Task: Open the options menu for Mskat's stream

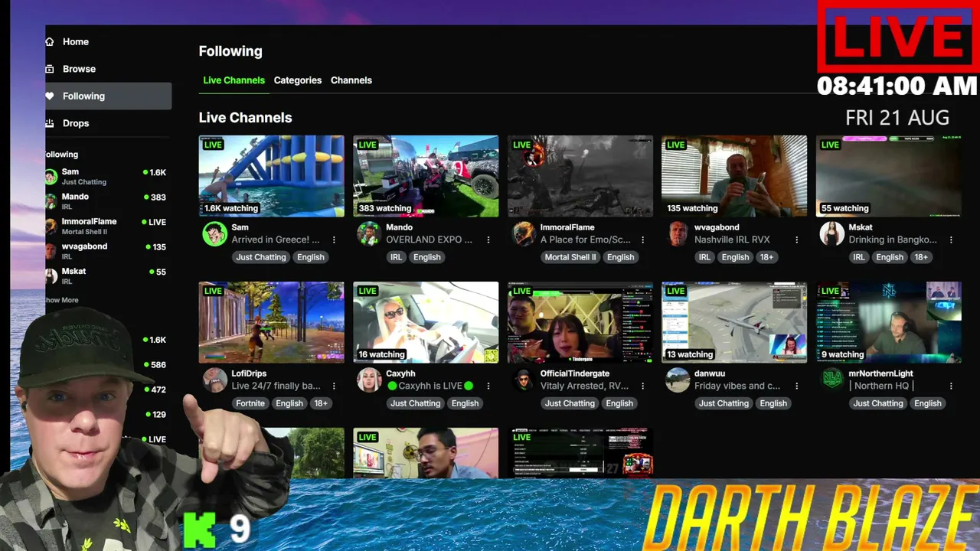Action: click(x=951, y=240)
